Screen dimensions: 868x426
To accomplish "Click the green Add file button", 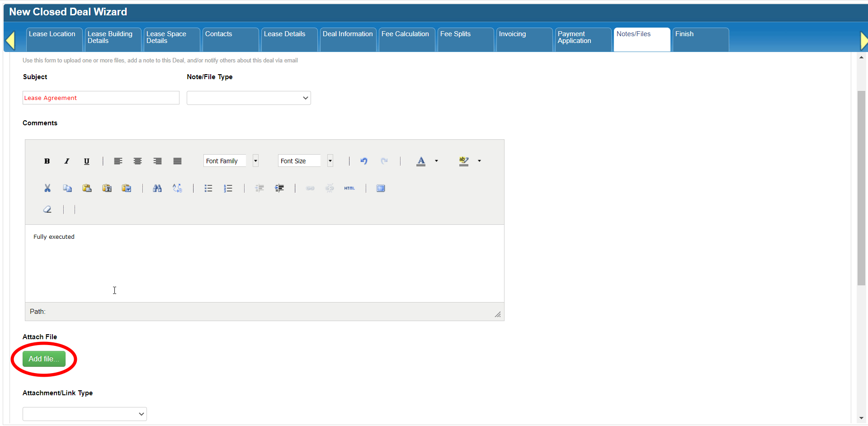I will pos(44,359).
